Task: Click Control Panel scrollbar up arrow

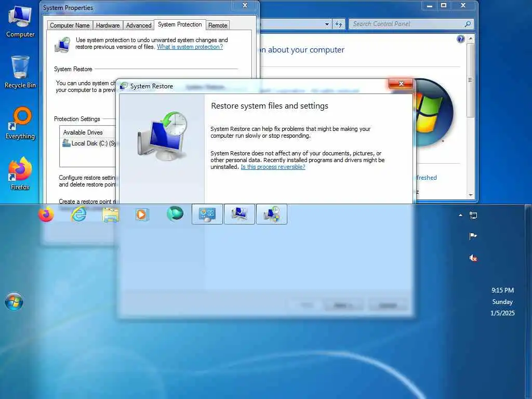Action: (471, 38)
